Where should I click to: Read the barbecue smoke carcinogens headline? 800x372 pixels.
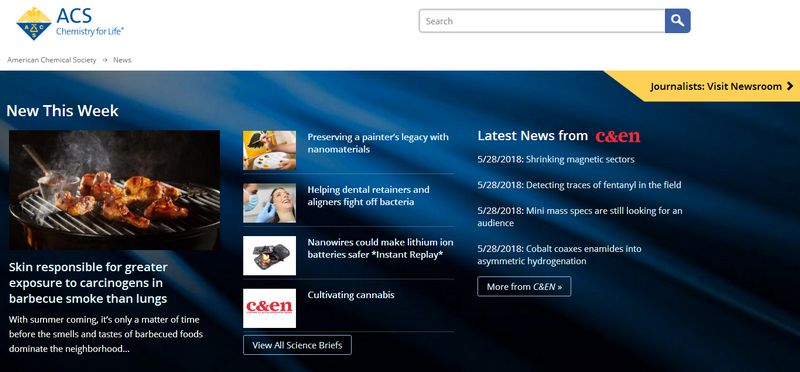[x=88, y=283]
